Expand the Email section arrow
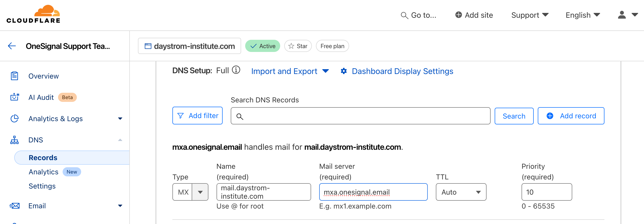The height and width of the screenshot is (224, 644). click(120, 206)
